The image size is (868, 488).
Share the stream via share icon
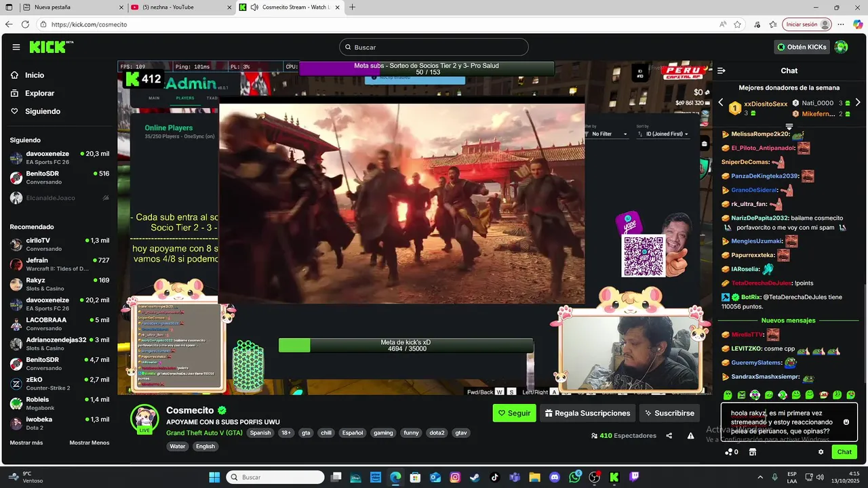click(669, 436)
